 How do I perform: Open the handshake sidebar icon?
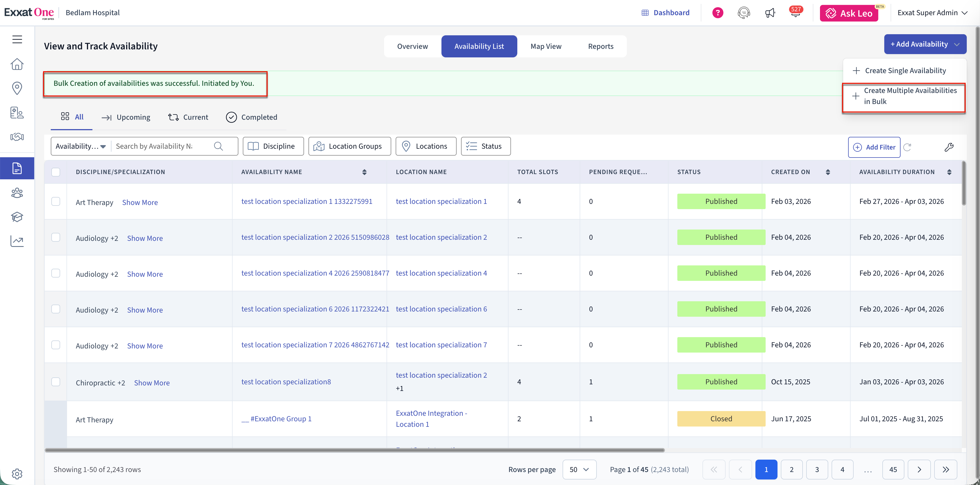(x=17, y=137)
